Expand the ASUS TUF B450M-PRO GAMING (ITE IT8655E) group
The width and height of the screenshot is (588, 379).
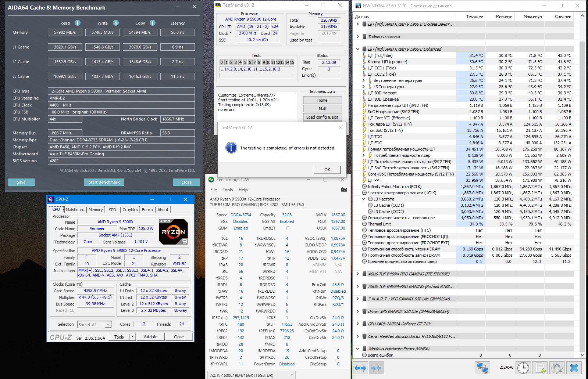(357, 274)
